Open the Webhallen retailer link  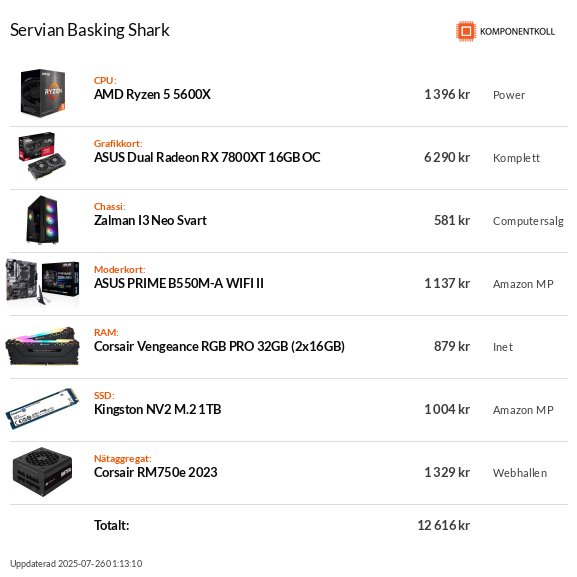coord(520,473)
